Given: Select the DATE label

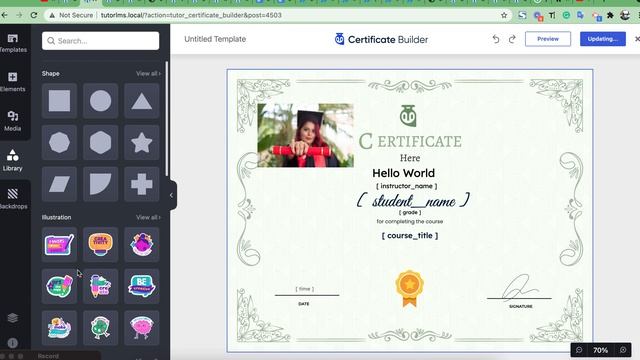Looking at the screenshot, I should (x=304, y=304).
